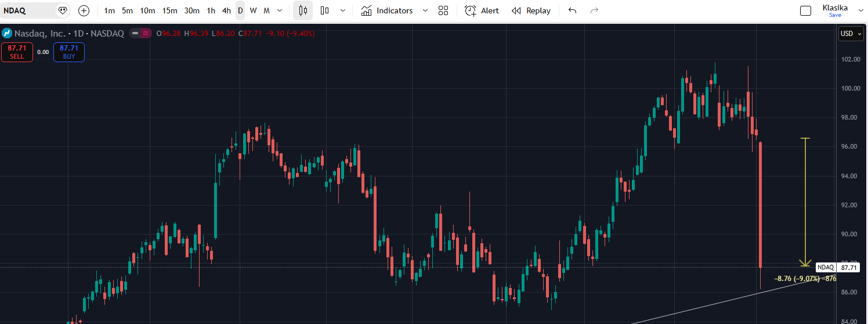Toggle the minus indicator pill in legend
Image resolution: width=868 pixels, height=324 pixels.
[135, 34]
